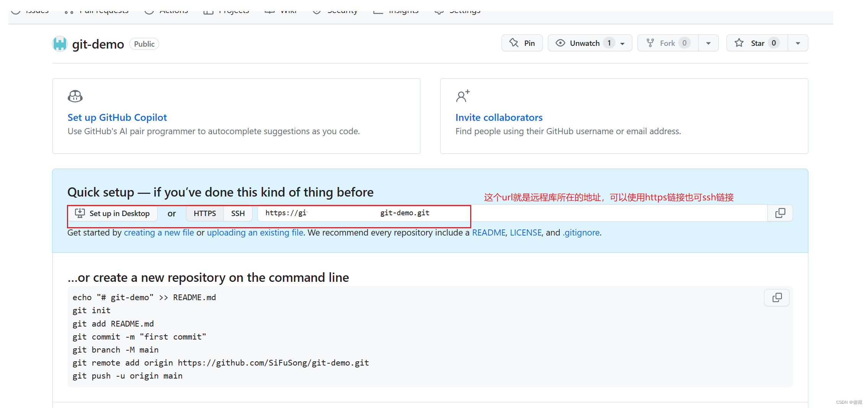Image resolution: width=868 pixels, height=408 pixels.
Task: Click Set up in Desktop button
Action: pos(112,213)
